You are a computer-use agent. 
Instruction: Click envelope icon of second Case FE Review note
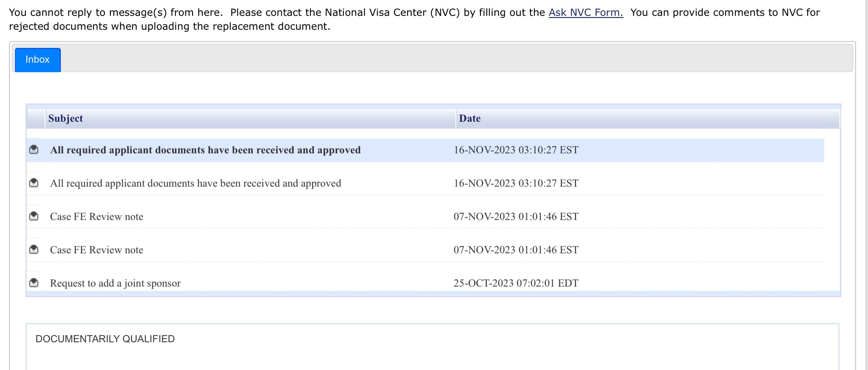click(x=34, y=249)
